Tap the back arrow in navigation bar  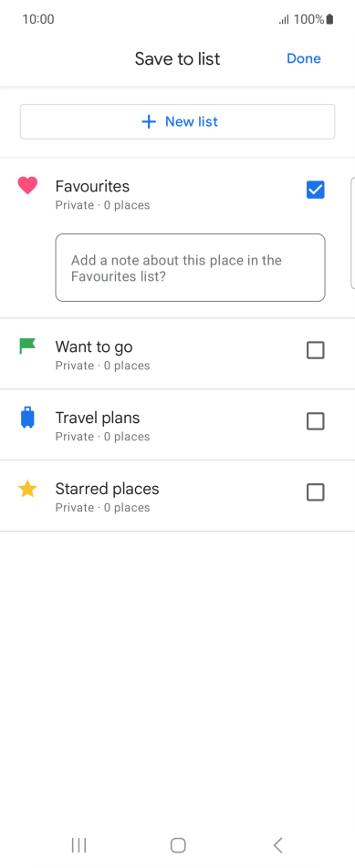tap(278, 844)
